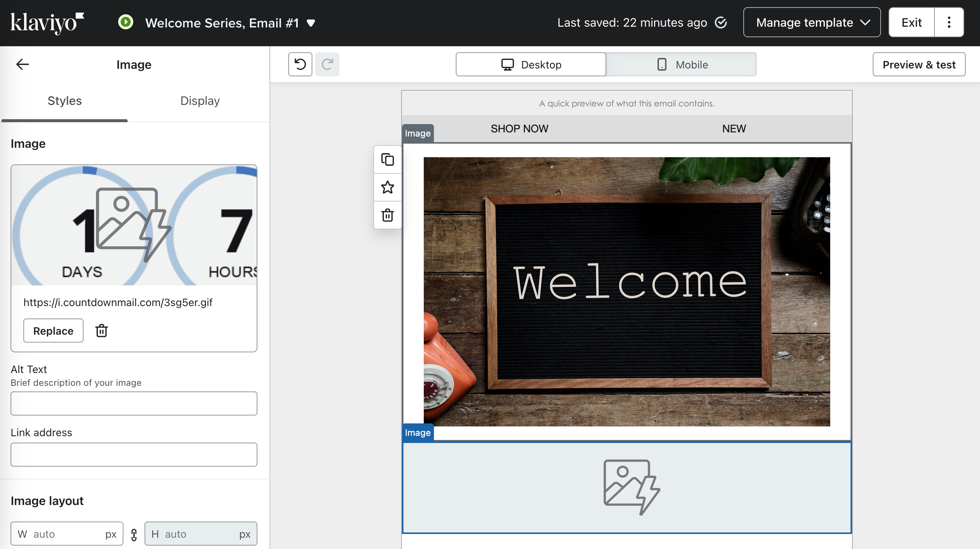The image size is (980, 549).
Task: Click the Exit button
Action: 912,23
